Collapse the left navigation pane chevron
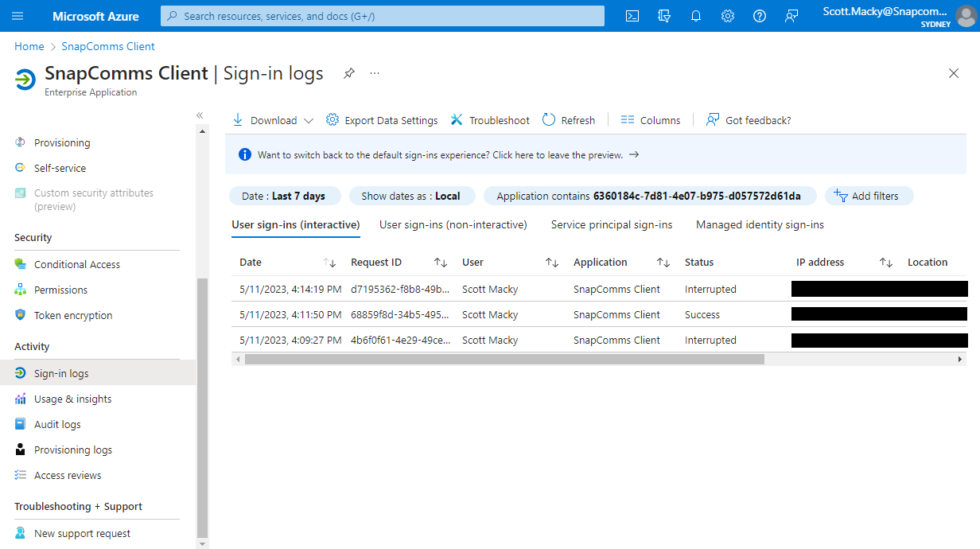The height and width of the screenshot is (549, 980). click(200, 115)
